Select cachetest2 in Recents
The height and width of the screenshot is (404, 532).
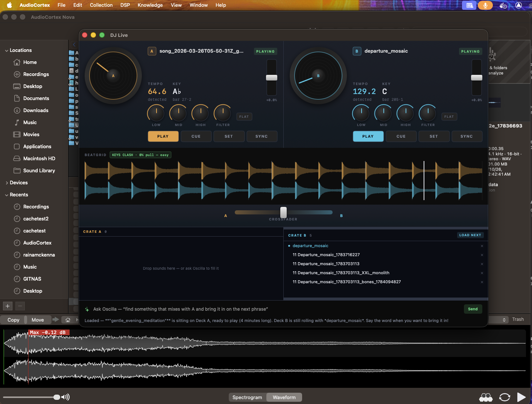[36, 219]
